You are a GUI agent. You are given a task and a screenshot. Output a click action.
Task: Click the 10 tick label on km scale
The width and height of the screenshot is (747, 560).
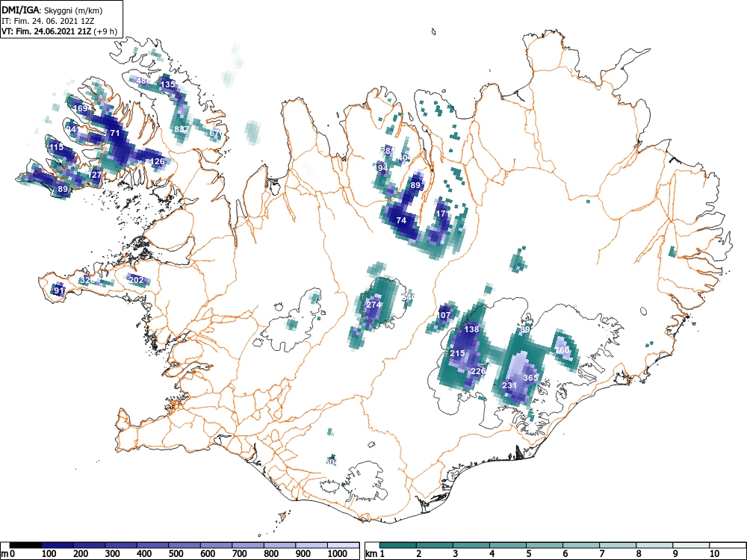[713, 554]
